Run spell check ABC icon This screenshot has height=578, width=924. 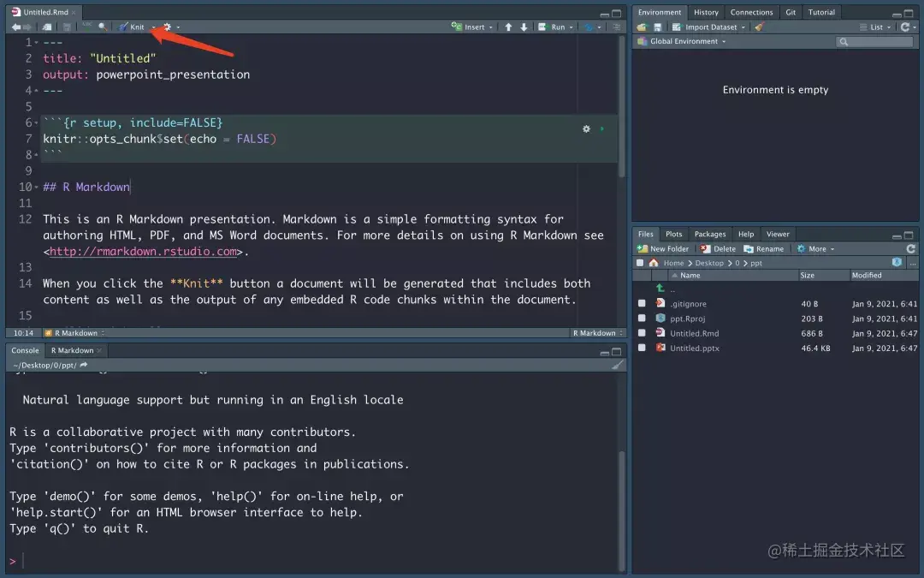pyautogui.click(x=86, y=27)
